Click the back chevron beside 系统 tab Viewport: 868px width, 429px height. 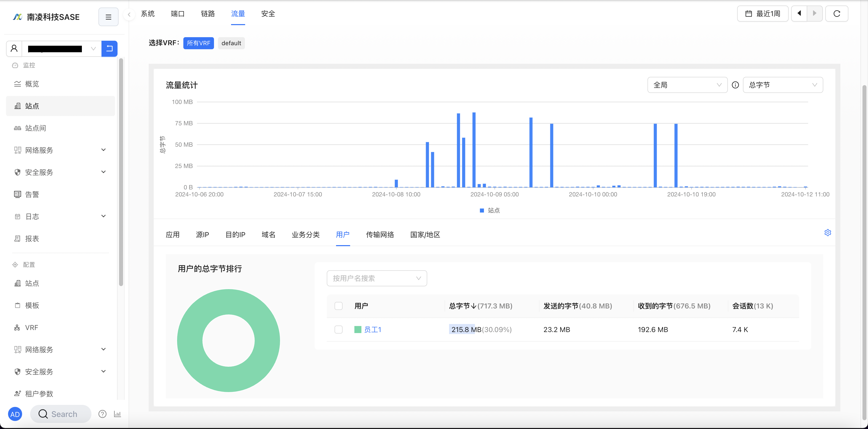point(129,14)
